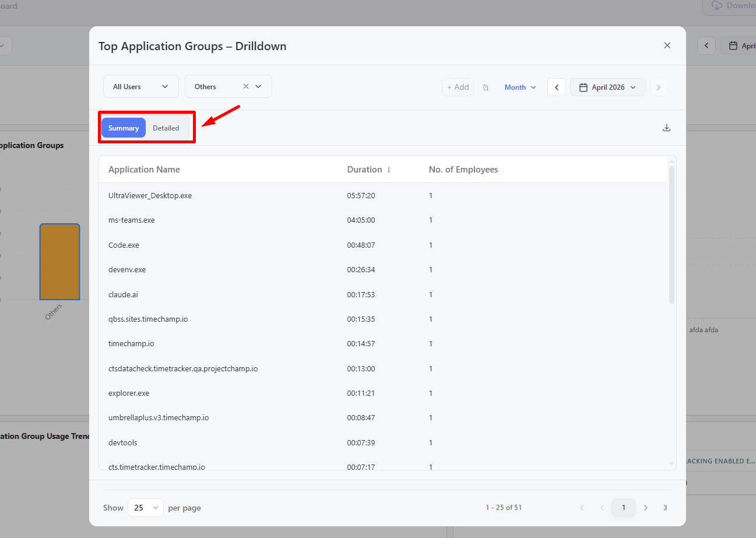
Task: Download the drilldown table data
Action: (667, 128)
